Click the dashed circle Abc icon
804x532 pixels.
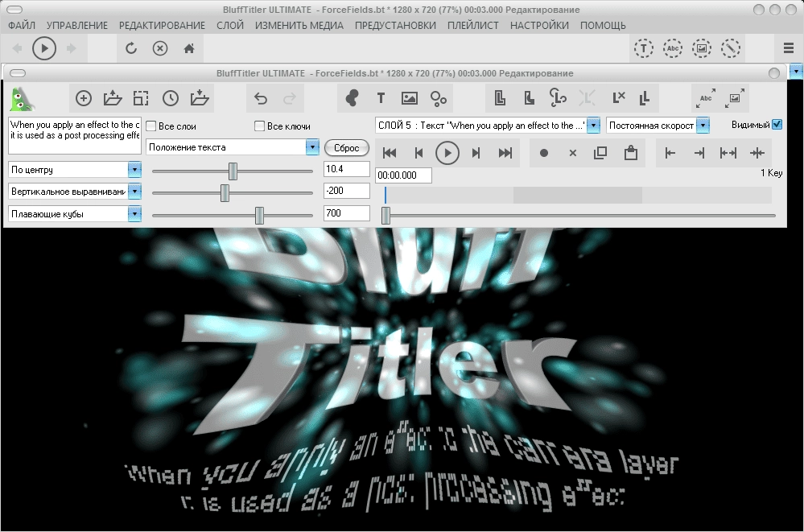click(673, 48)
